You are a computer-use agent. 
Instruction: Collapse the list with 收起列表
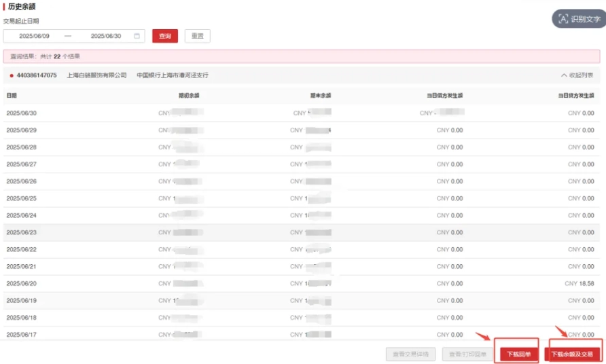point(577,75)
